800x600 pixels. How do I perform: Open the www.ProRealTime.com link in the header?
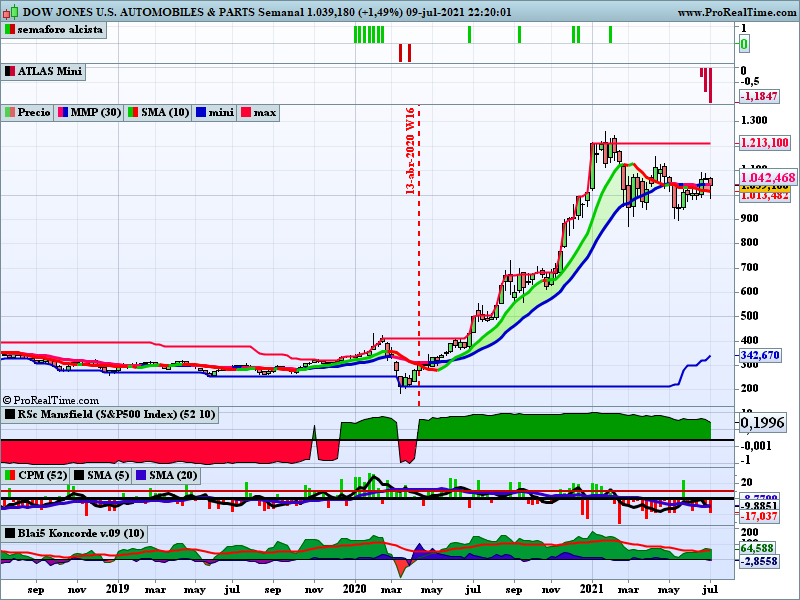click(738, 12)
